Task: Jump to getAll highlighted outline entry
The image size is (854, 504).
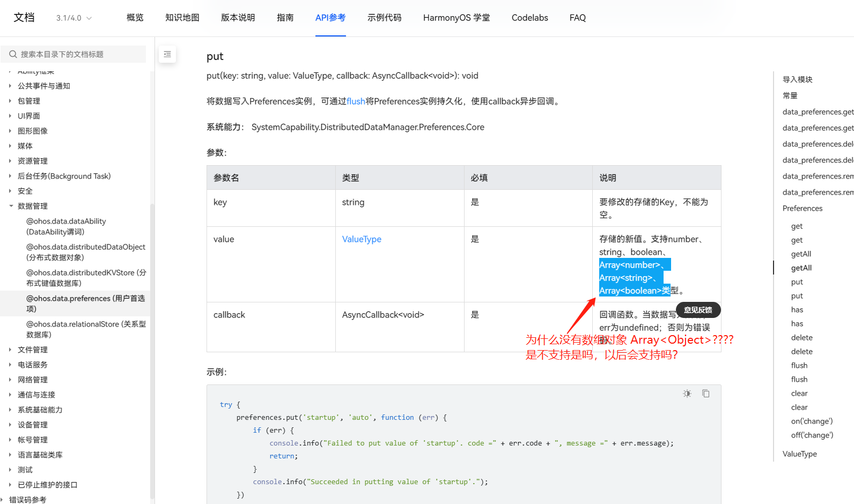Action: (x=801, y=268)
